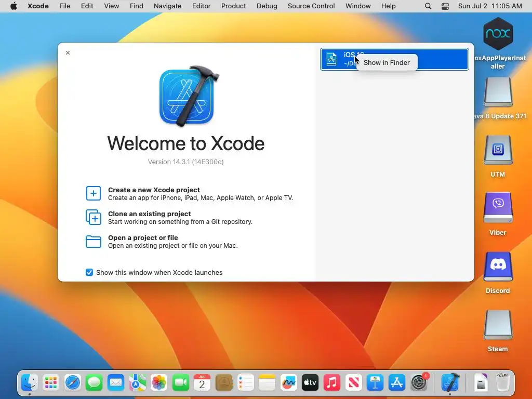Open Calendar from the Dock
This screenshot has width=532, height=399.
click(202, 383)
